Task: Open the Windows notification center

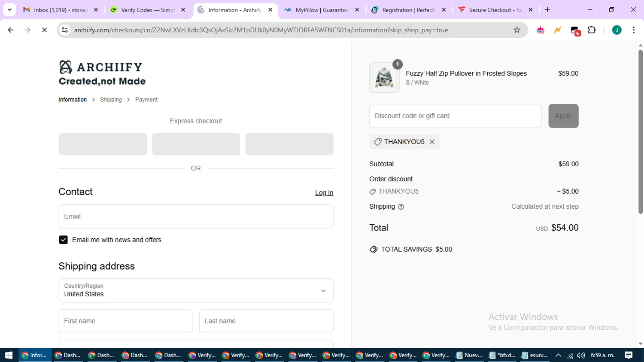Action: click(629, 355)
